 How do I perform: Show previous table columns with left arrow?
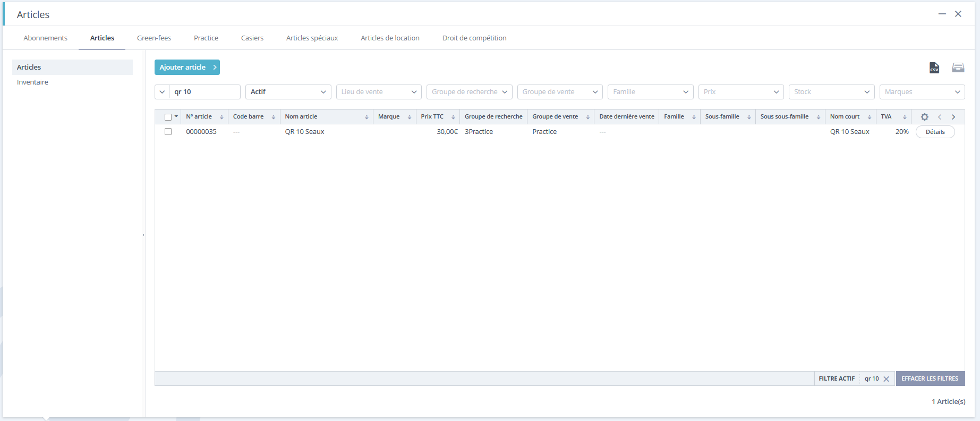point(940,117)
